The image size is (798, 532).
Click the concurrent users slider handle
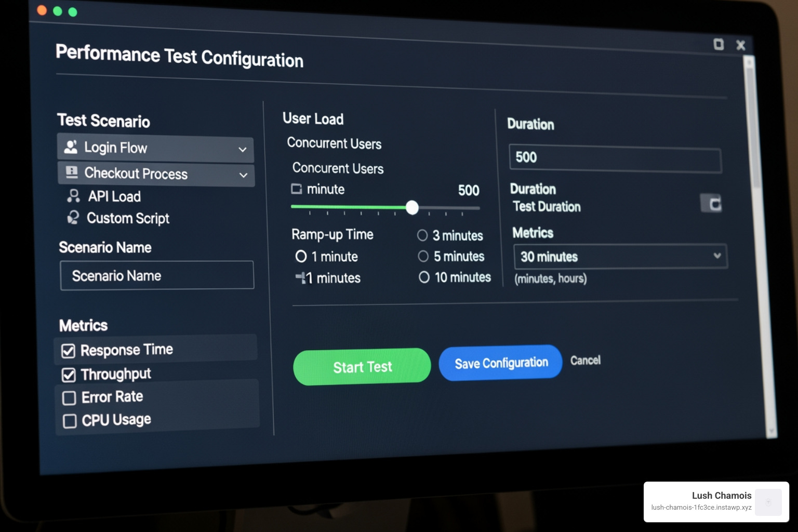click(x=412, y=208)
